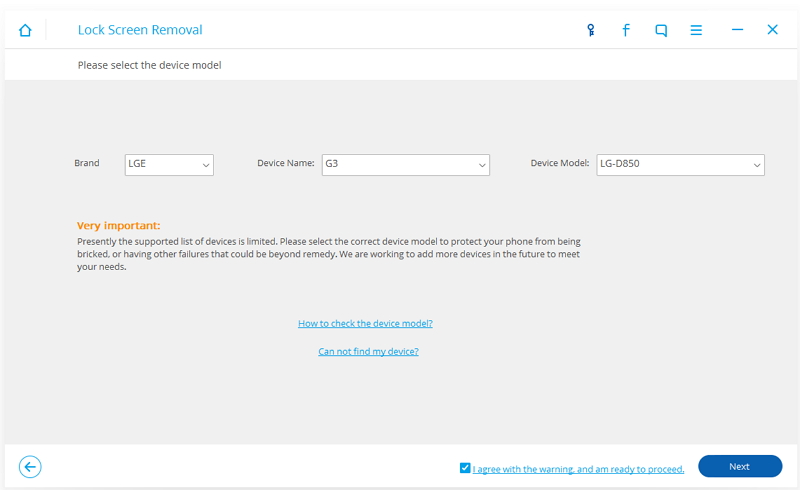Minimize the Lock Screen Removal window

pyautogui.click(x=737, y=30)
